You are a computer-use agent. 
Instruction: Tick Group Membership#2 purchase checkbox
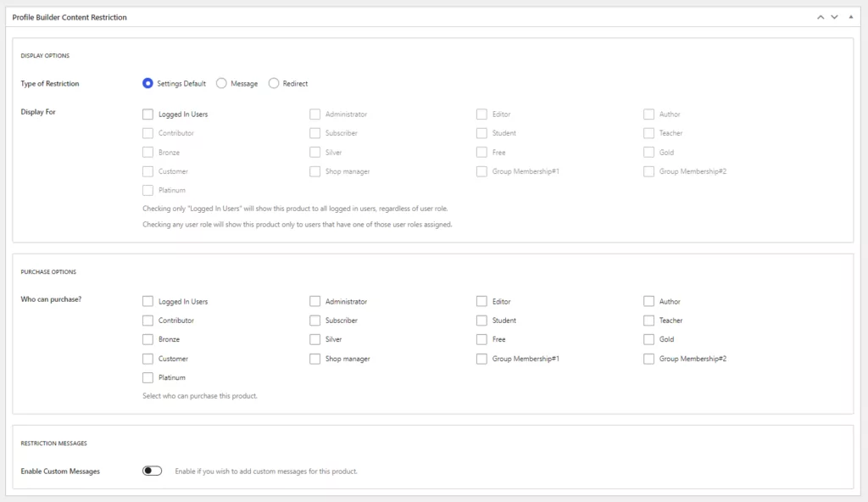click(648, 359)
